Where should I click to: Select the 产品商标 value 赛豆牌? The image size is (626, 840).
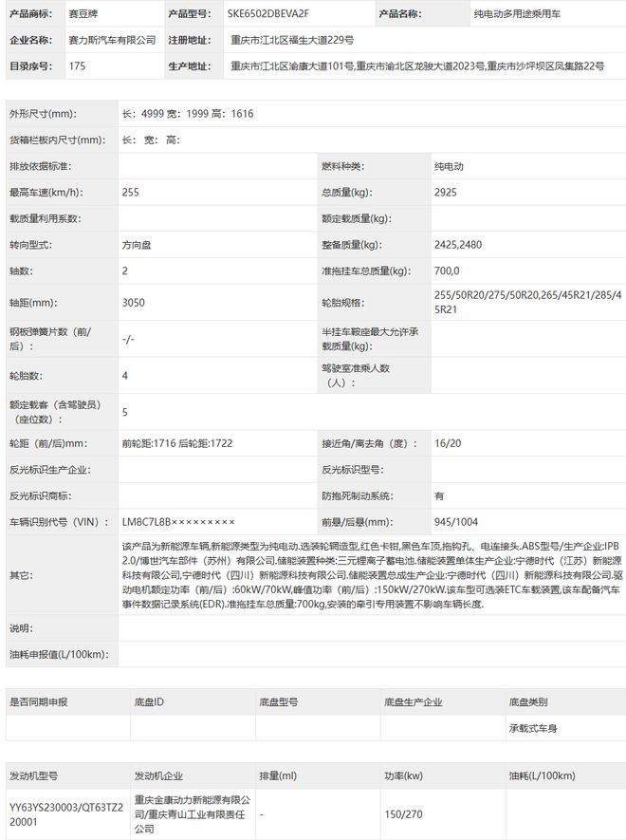pyautogui.click(x=83, y=14)
